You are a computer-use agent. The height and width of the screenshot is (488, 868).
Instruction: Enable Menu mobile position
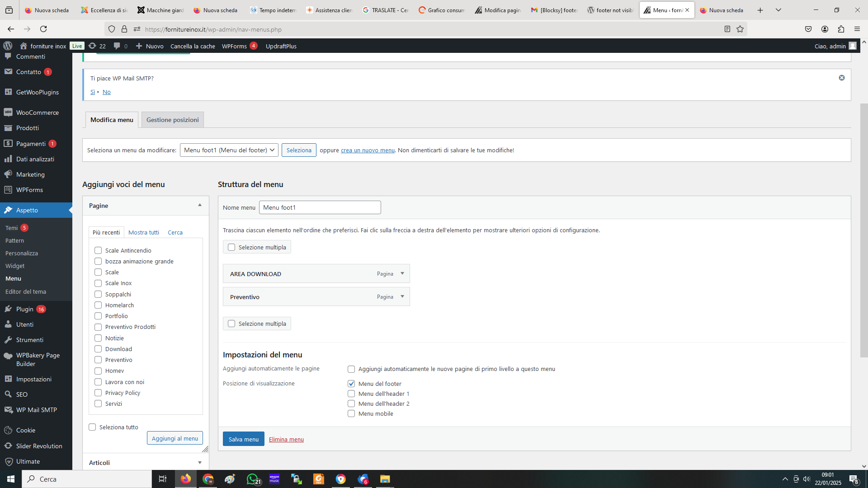pos(351,413)
